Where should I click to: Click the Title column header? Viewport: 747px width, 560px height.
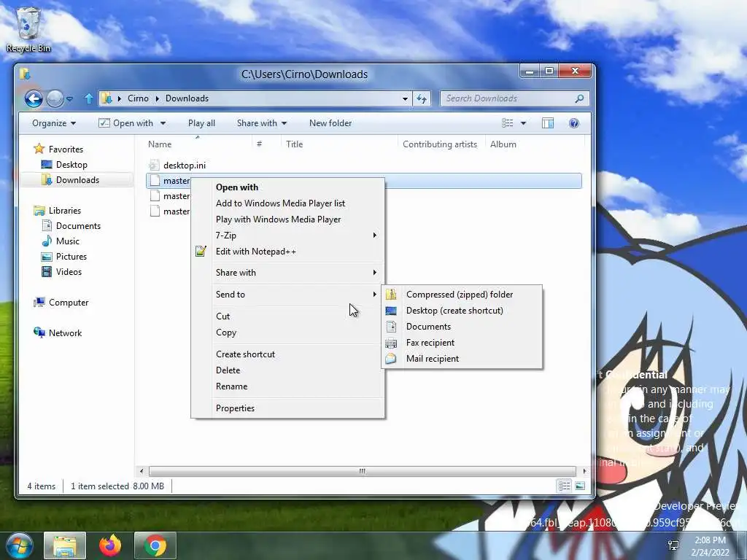coord(339,144)
